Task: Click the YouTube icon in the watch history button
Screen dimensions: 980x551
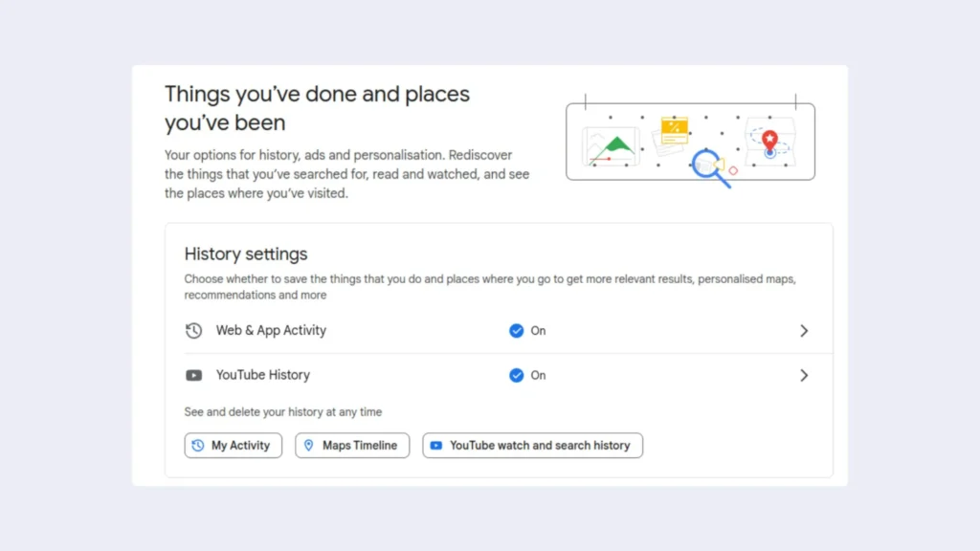Action: coord(435,445)
